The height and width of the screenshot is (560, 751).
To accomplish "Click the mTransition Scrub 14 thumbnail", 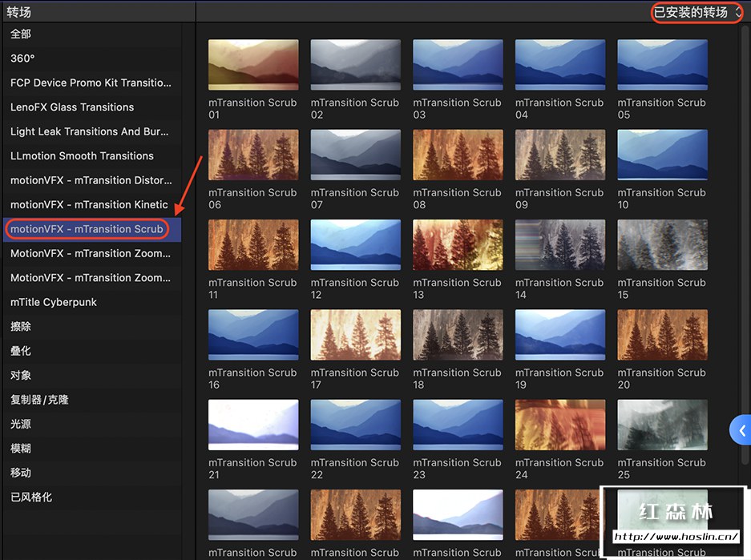I will [560, 244].
